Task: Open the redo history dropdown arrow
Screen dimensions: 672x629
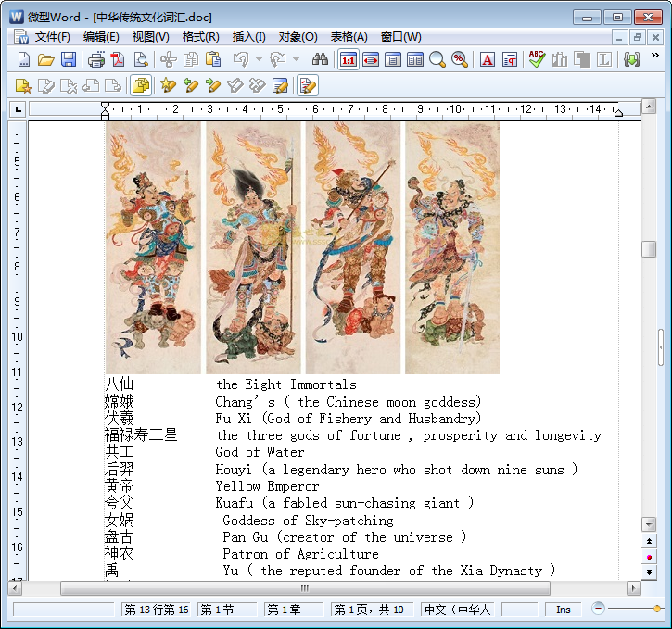Action: [x=296, y=59]
